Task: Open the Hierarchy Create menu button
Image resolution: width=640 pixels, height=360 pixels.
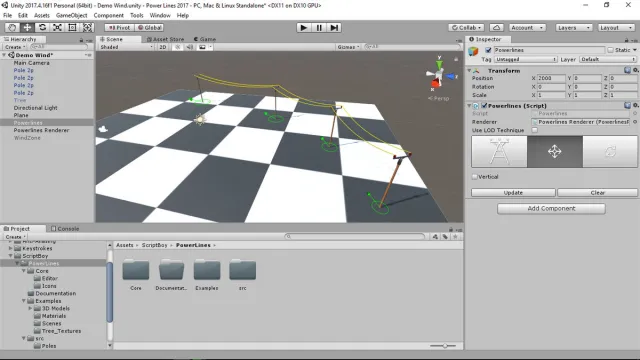Action: click(x=15, y=47)
